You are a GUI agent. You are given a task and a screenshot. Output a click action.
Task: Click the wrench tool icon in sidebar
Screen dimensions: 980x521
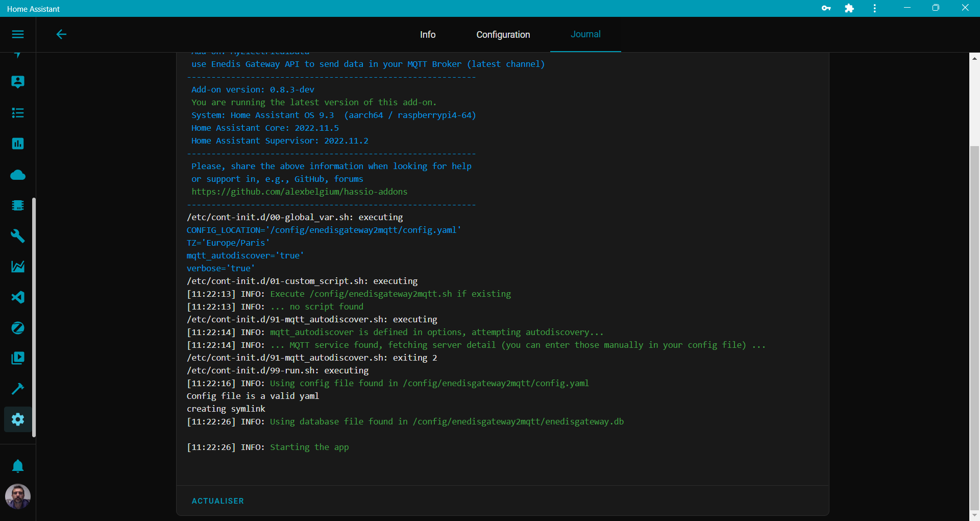tap(18, 236)
